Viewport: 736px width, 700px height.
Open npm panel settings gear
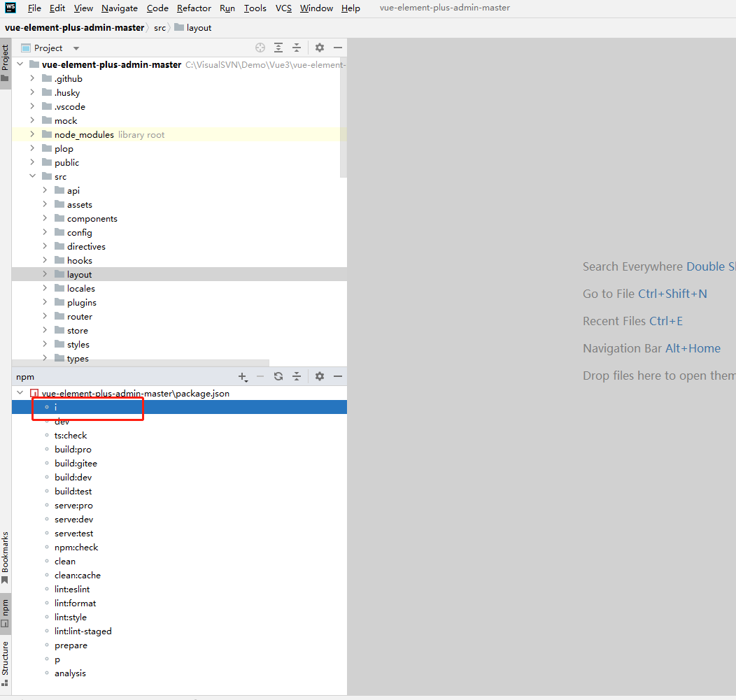[x=320, y=376]
